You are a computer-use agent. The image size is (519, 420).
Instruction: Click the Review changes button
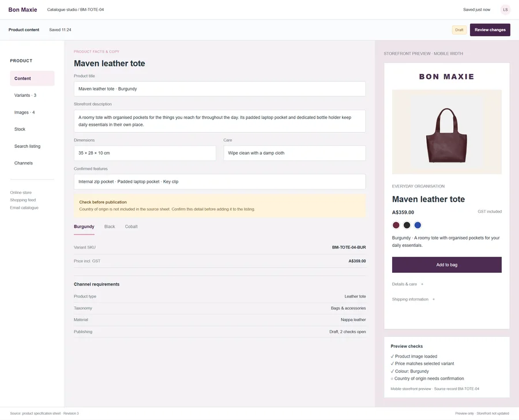coord(490,30)
